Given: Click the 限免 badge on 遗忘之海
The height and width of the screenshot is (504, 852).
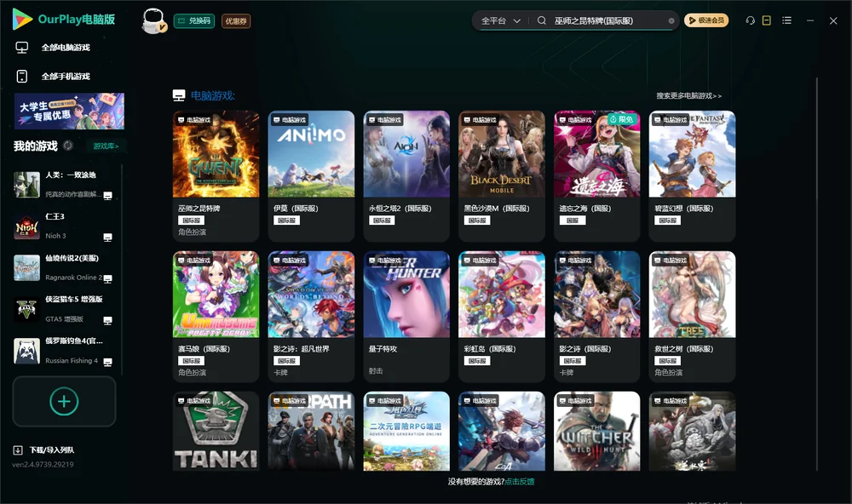Looking at the screenshot, I should pyautogui.click(x=622, y=119).
